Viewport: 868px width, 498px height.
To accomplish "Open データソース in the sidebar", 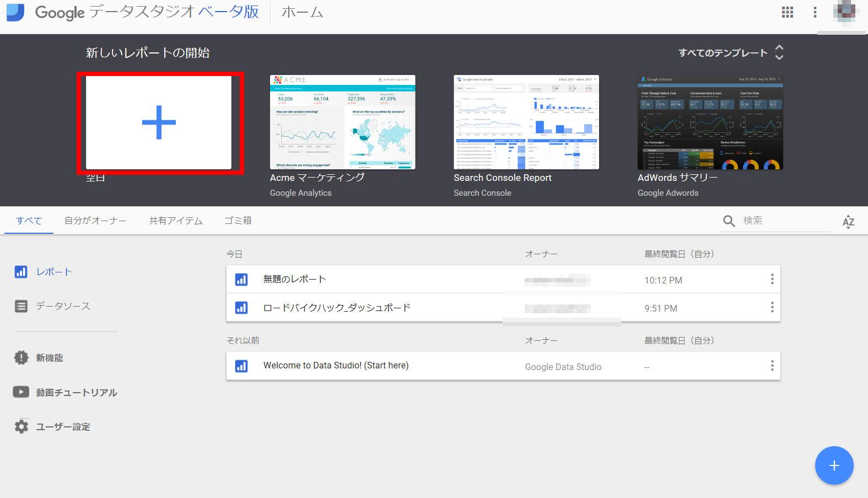I will tap(63, 306).
